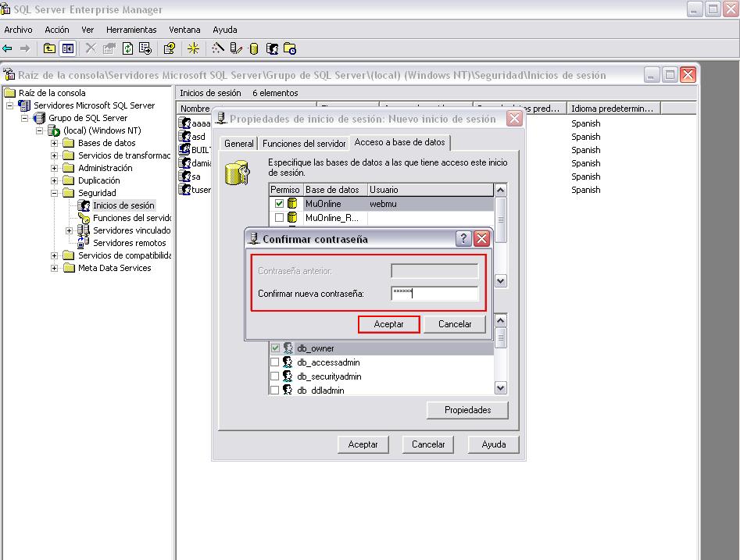This screenshot has height=560, width=740.
Task: Click the database list scrollbar down arrow
Action: pos(501,280)
